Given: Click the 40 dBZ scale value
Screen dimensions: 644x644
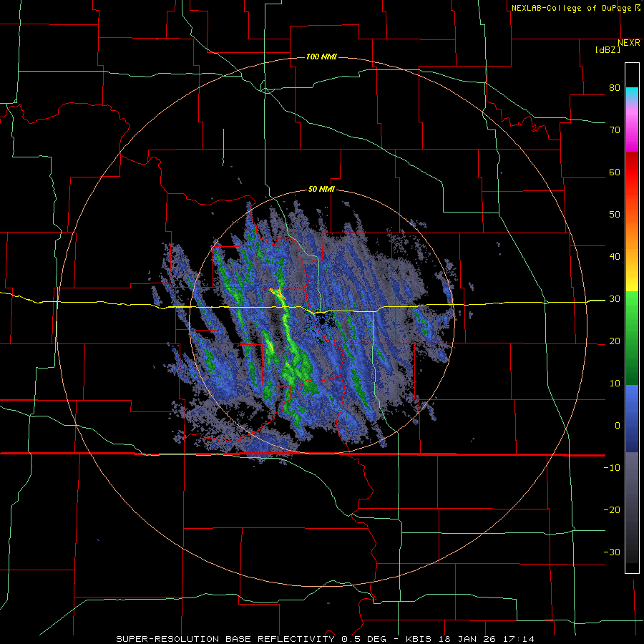Looking at the screenshot, I should click(x=615, y=257).
